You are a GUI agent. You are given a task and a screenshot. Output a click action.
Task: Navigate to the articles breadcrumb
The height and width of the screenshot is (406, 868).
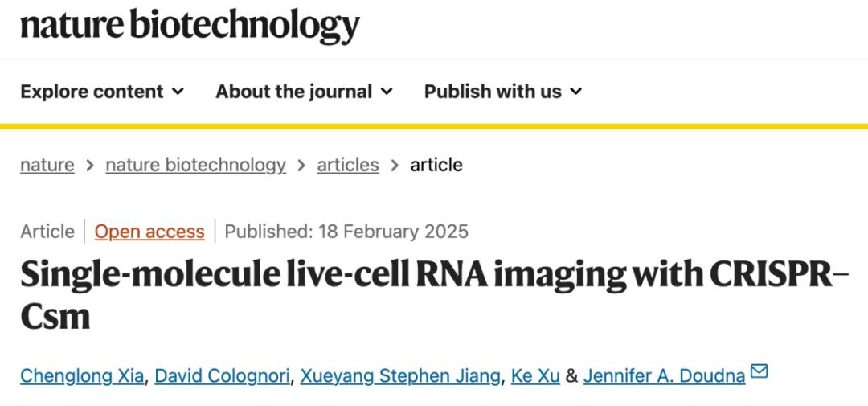click(x=347, y=165)
